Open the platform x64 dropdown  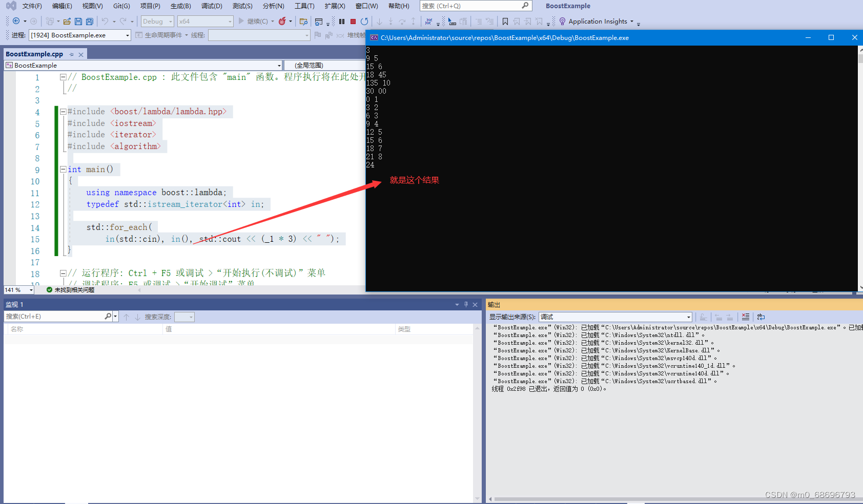[x=205, y=21]
